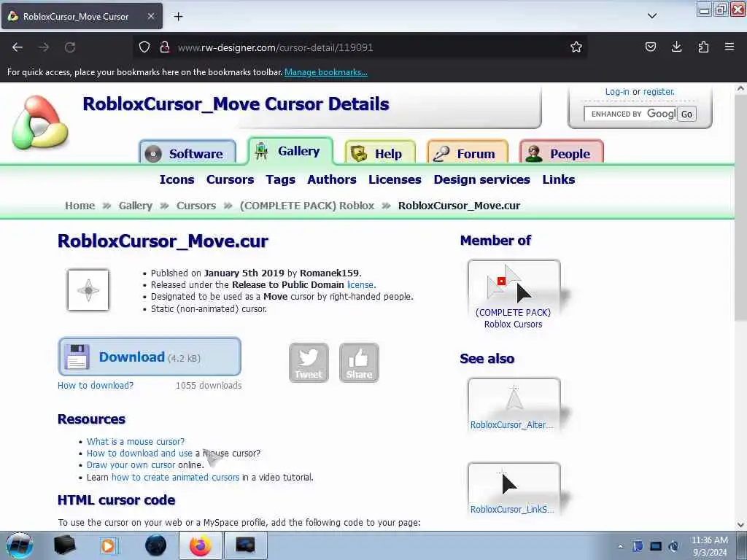
Task: Click the site security padlock icon
Action: pyautogui.click(x=165, y=47)
